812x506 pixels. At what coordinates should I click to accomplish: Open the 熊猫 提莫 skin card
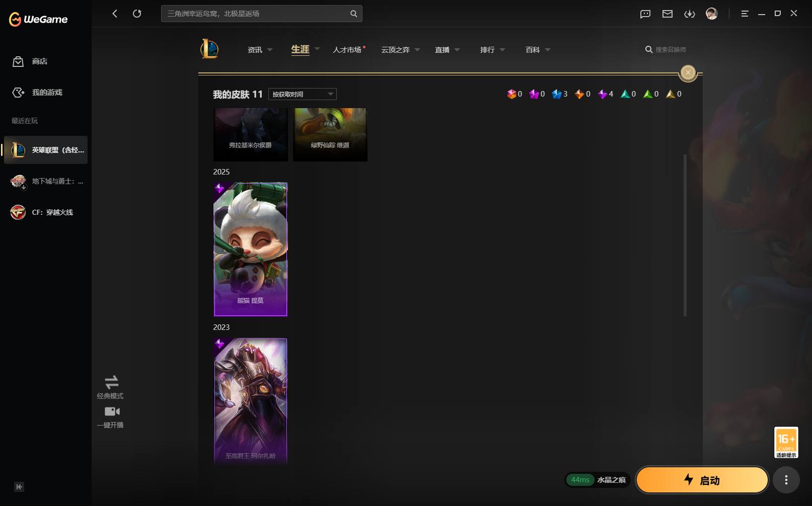[x=251, y=249]
